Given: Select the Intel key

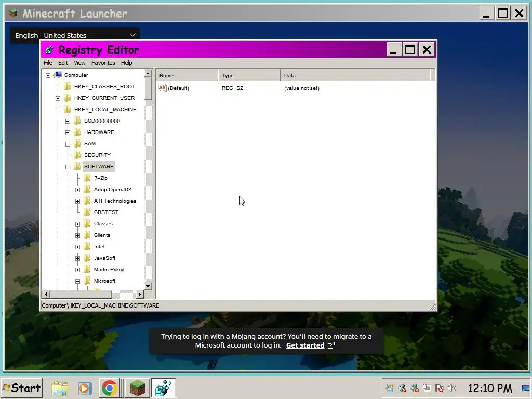Looking at the screenshot, I should 99,247.
